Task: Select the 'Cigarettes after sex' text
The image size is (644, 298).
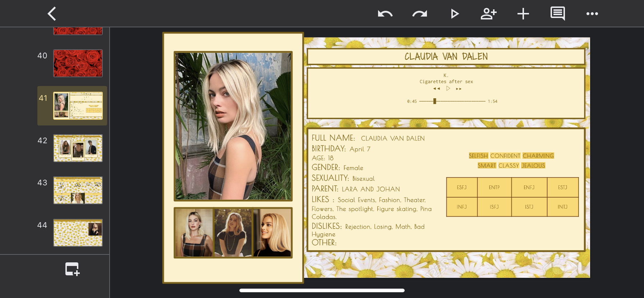Action: point(446,82)
